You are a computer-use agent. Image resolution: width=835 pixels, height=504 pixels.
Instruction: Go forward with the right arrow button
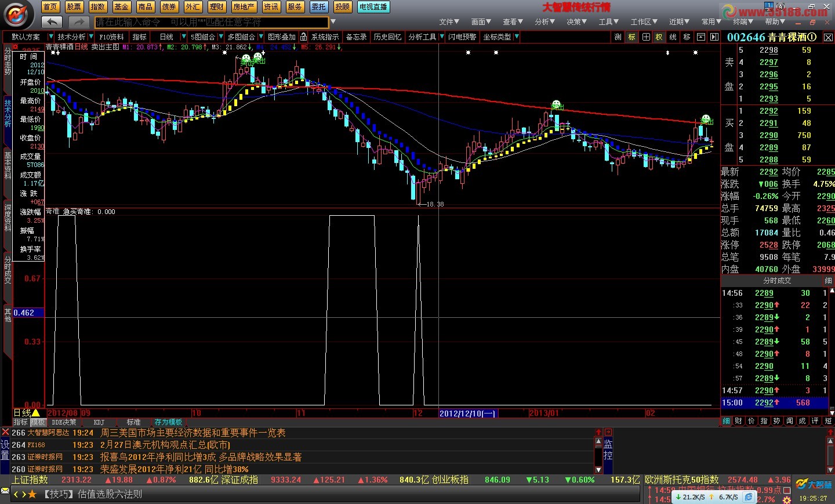pos(78,22)
